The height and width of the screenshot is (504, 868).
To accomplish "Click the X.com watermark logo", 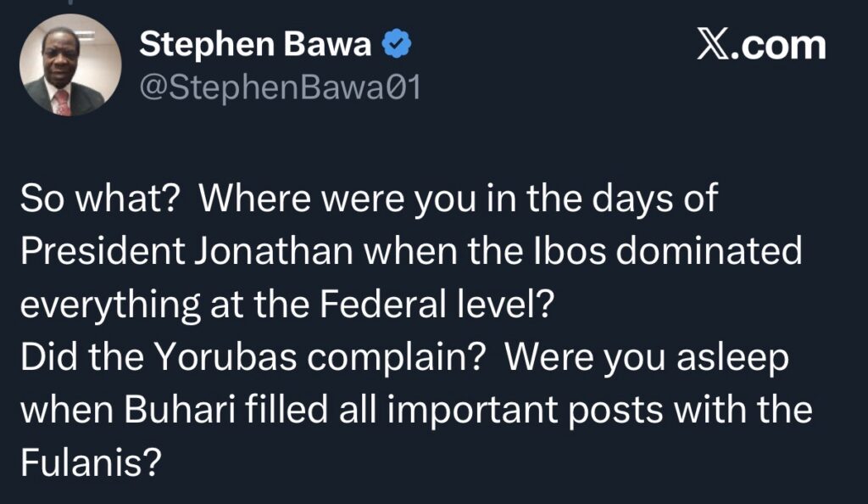I will tap(760, 44).
